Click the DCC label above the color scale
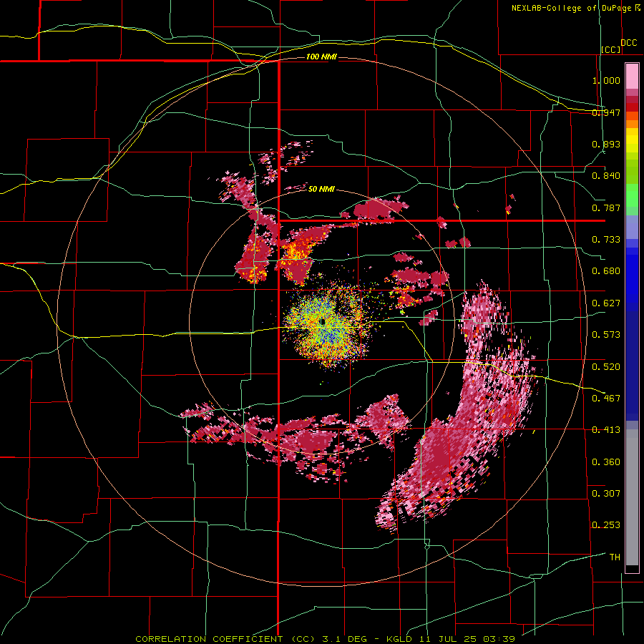 coord(628,43)
